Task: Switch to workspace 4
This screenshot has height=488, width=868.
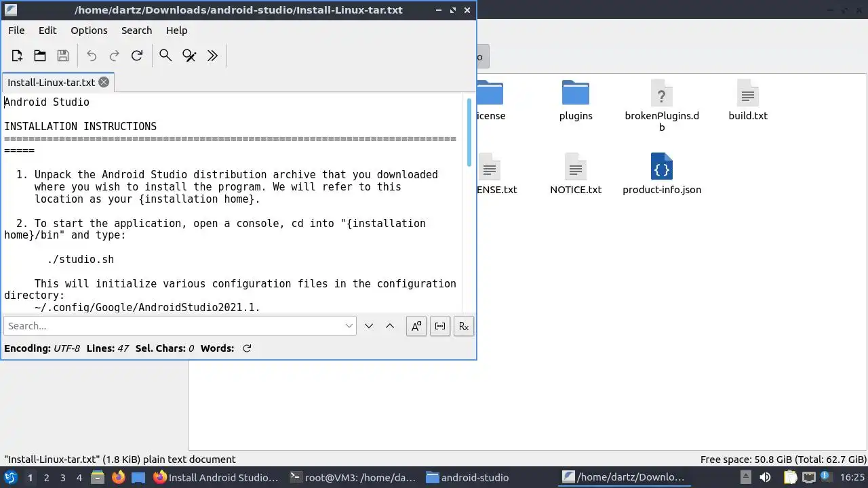Action: pyautogui.click(x=79, y=478)
